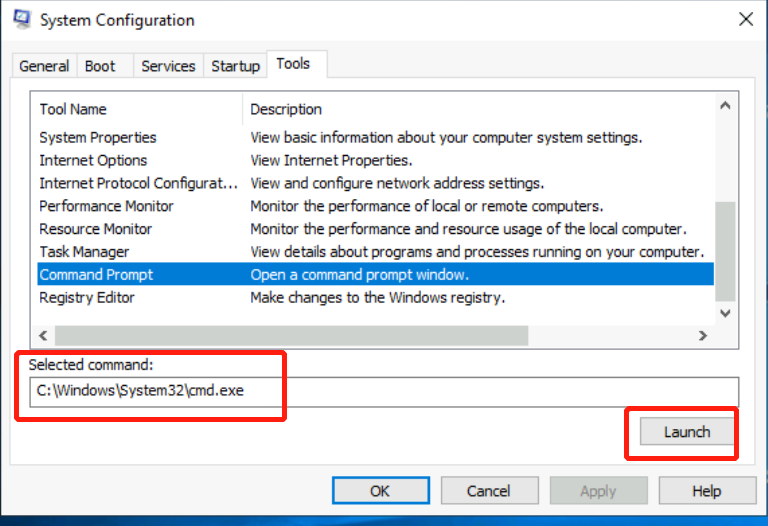The height and width of the screenshot is (526, 768).
Task: Close the System Configuration window
Action: pyautogui.click(x=745, y=19)
